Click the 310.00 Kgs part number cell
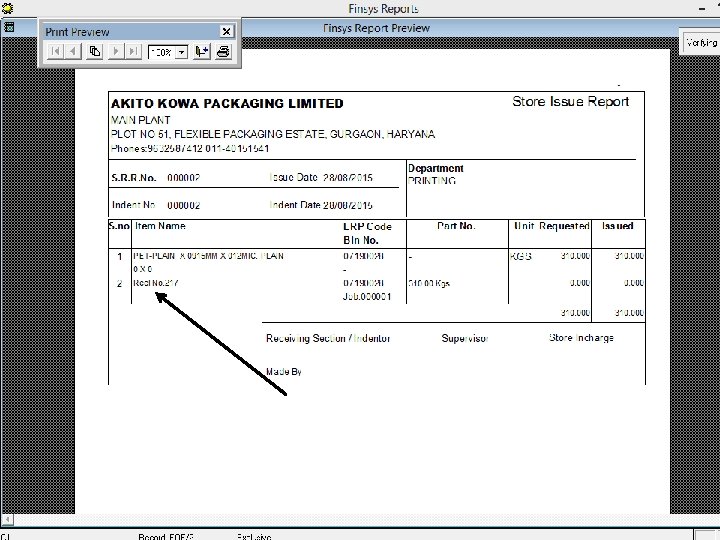This screenshot has width=720, height=540. 429,283
